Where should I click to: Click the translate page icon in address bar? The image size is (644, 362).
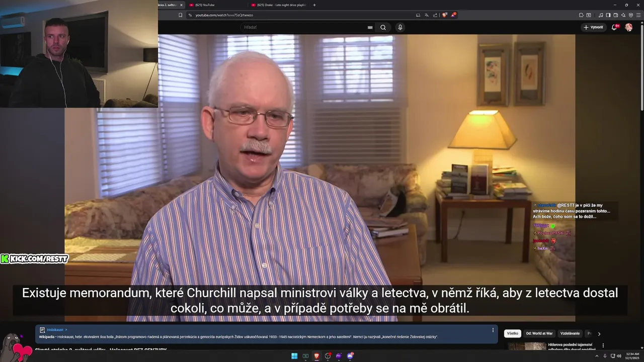tap(427, 15)
